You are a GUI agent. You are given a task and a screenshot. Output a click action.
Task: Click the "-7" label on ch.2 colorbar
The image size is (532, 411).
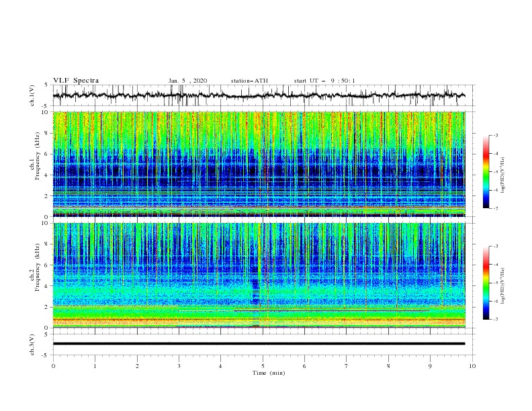coord(496,320)
